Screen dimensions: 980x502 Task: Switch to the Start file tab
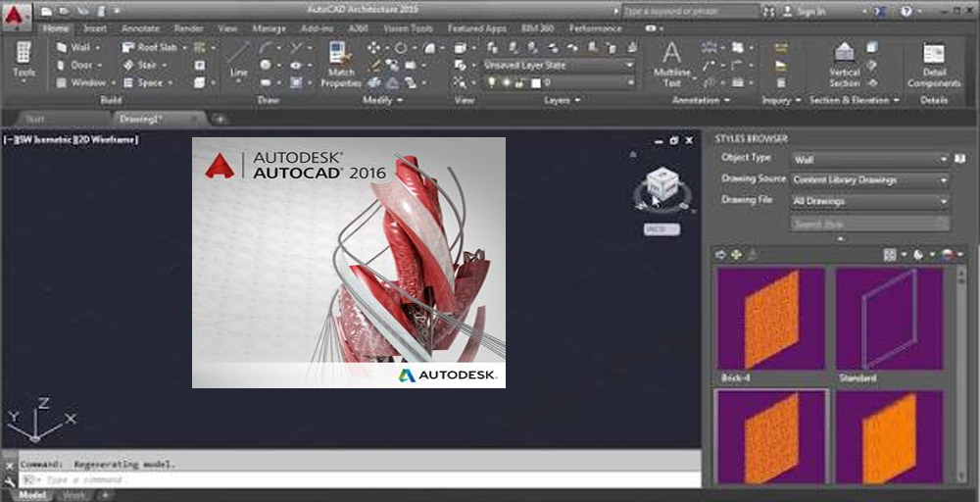point(35,119)
